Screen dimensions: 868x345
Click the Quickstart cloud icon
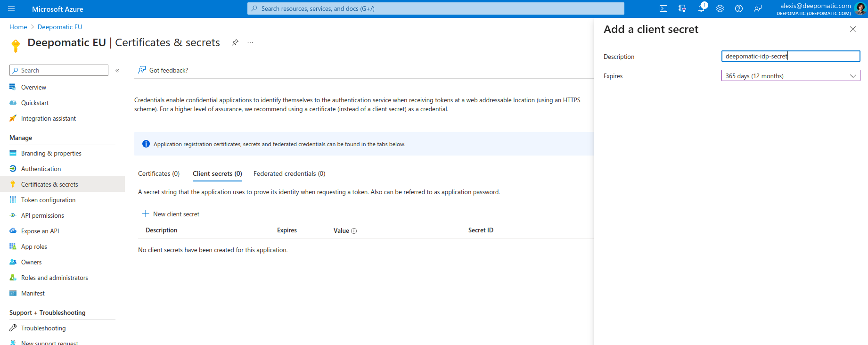[13, 103]
